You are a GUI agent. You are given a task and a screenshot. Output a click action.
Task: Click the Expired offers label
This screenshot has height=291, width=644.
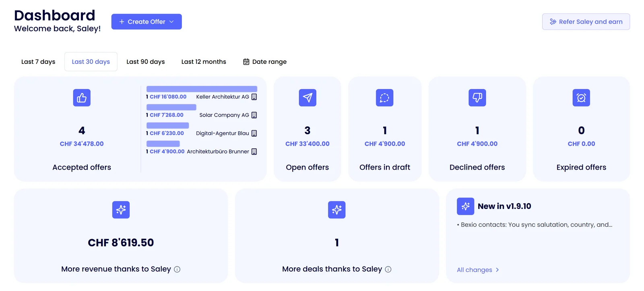click(581, 167)
